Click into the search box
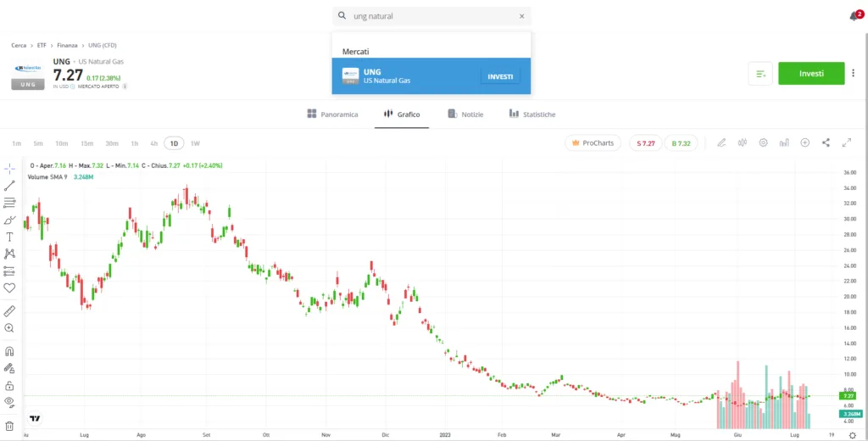868x441 pixels. click(431, 16)
